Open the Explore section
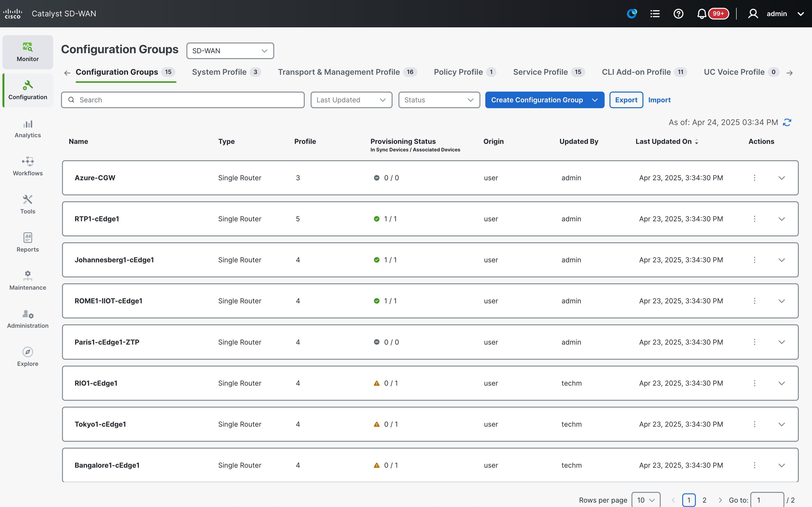Screen dimensions: 812x507 tap(28, 357)
